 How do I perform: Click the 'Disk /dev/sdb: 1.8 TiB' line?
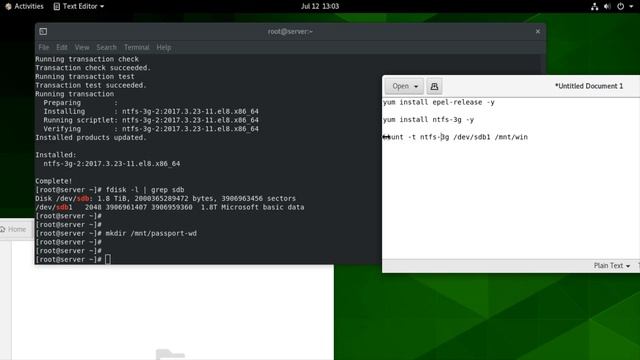point(165,198)
